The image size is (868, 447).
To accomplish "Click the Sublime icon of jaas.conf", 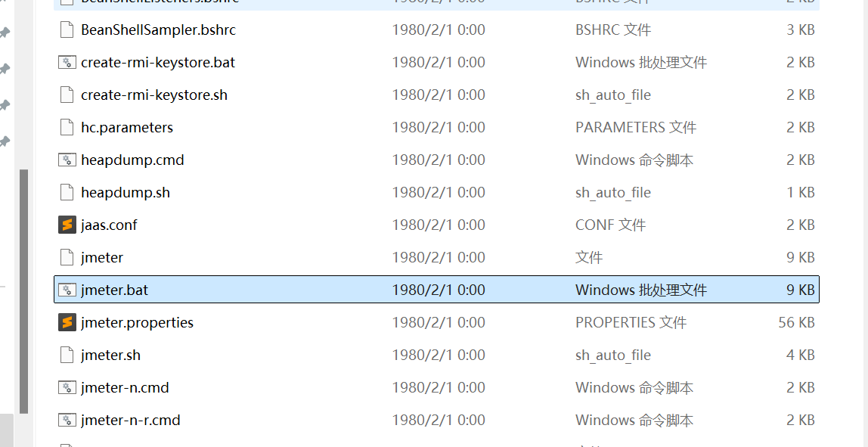I will click(x=67, y=225).
